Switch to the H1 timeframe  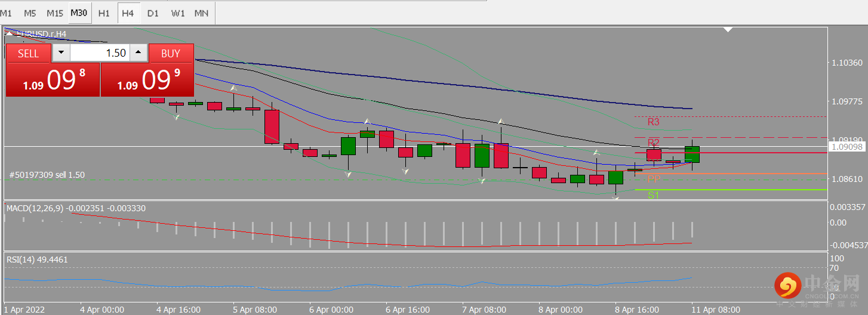click(x=104, y=13)
